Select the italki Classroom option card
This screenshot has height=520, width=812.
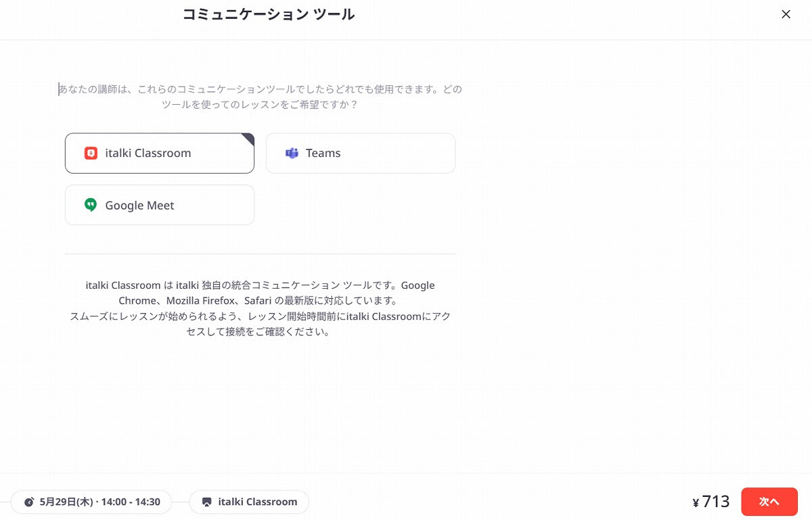(x=160, y=153)
